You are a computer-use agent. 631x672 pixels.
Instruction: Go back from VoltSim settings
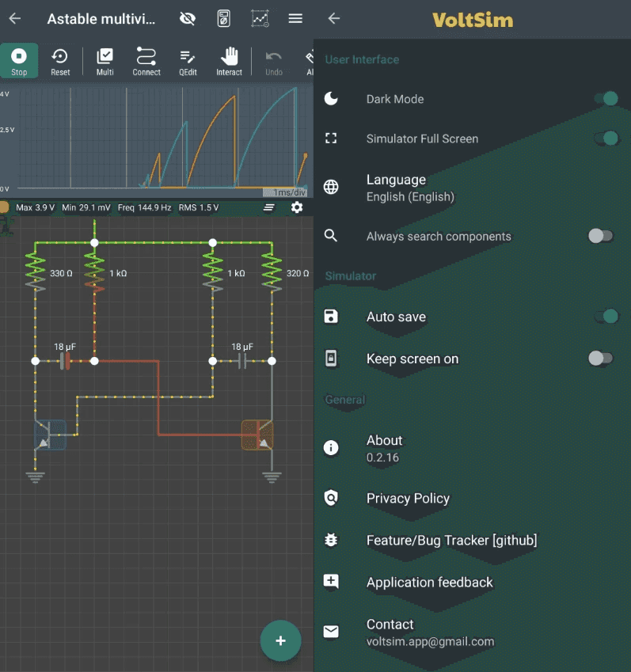pos(334,18)
